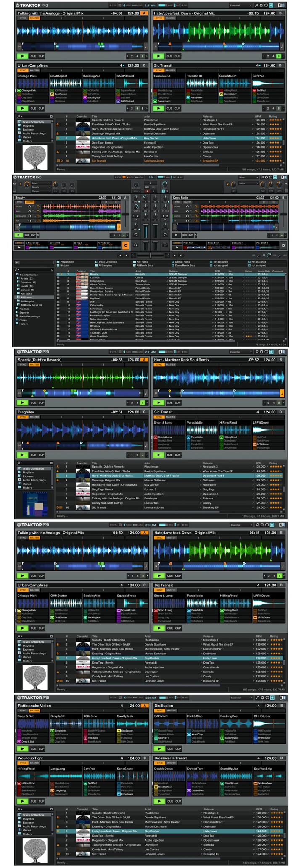Click CUE on the Crossover in Transit deck

pyautogui.click(x=169, y=801)
